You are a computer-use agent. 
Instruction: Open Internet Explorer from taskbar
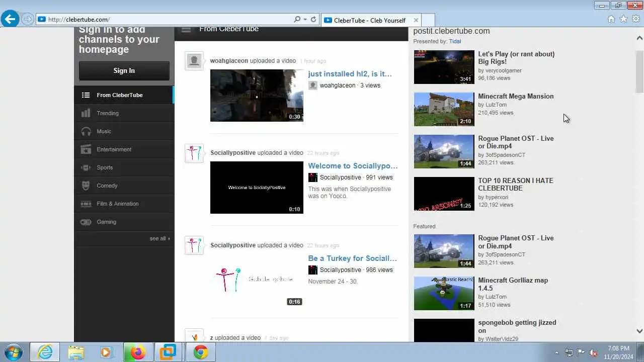tap(45, 352)
